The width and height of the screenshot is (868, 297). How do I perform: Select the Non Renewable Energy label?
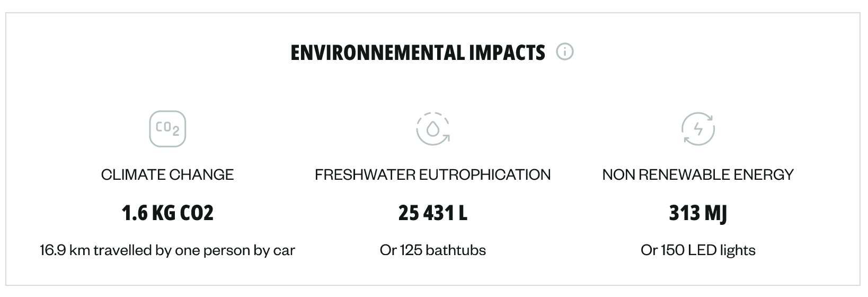pos(698,174)
